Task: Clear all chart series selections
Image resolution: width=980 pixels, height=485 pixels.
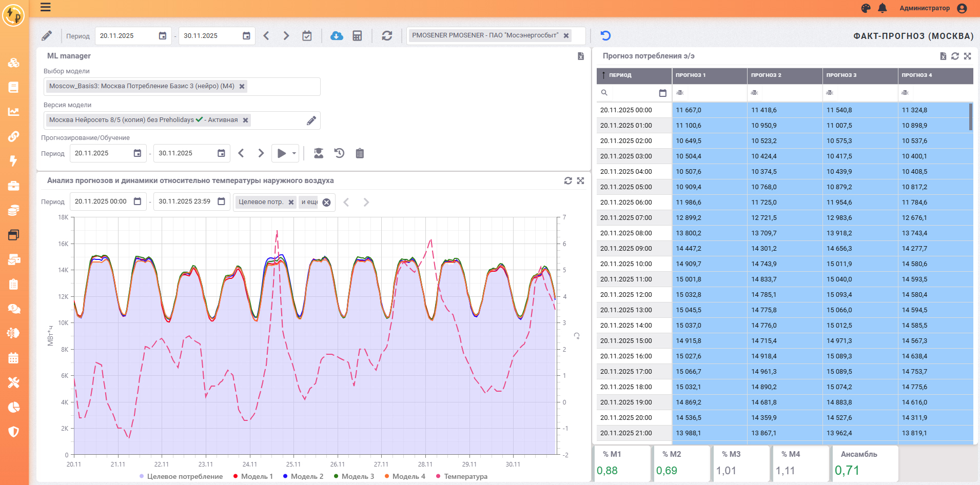Action: click(x=326, y=203)
